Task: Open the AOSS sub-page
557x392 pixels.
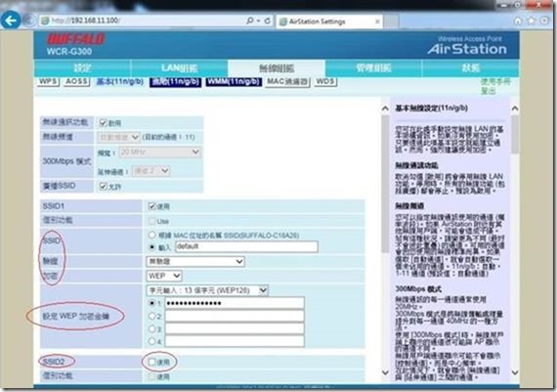Action: [76, 81]
